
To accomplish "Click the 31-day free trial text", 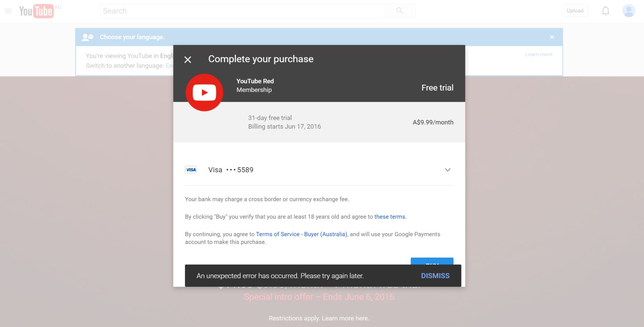I will point(270,118).
